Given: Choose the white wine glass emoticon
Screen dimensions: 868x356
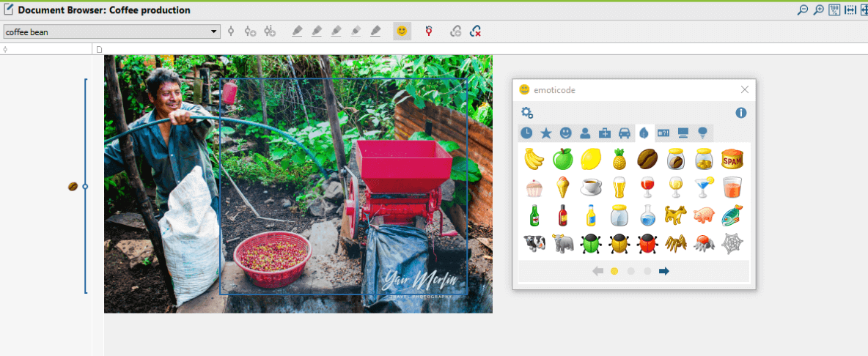Looking at the screenshot, I should [x=675, y=188].
